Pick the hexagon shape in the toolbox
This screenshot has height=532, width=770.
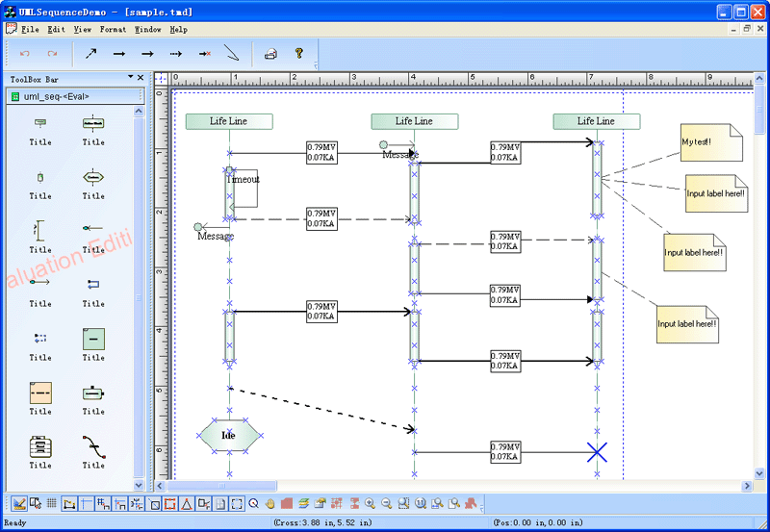point(93,177)
